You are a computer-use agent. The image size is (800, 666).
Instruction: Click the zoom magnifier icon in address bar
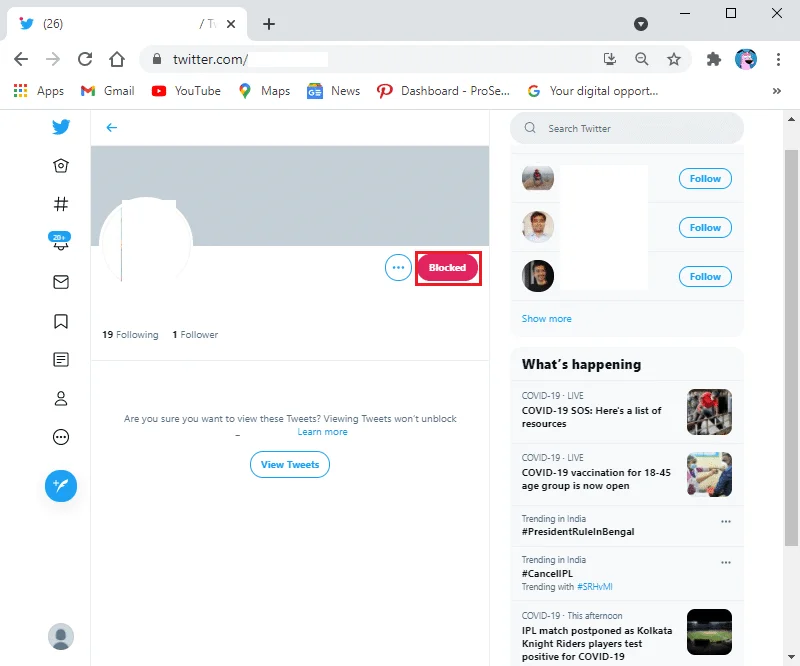click(x=641, y=59)
